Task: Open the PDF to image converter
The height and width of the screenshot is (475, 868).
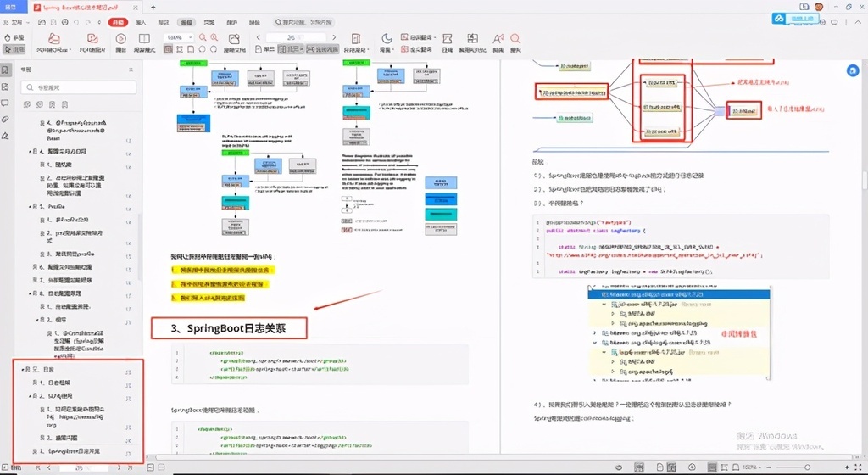Action: pyautogui.click(x=92, y=42)
